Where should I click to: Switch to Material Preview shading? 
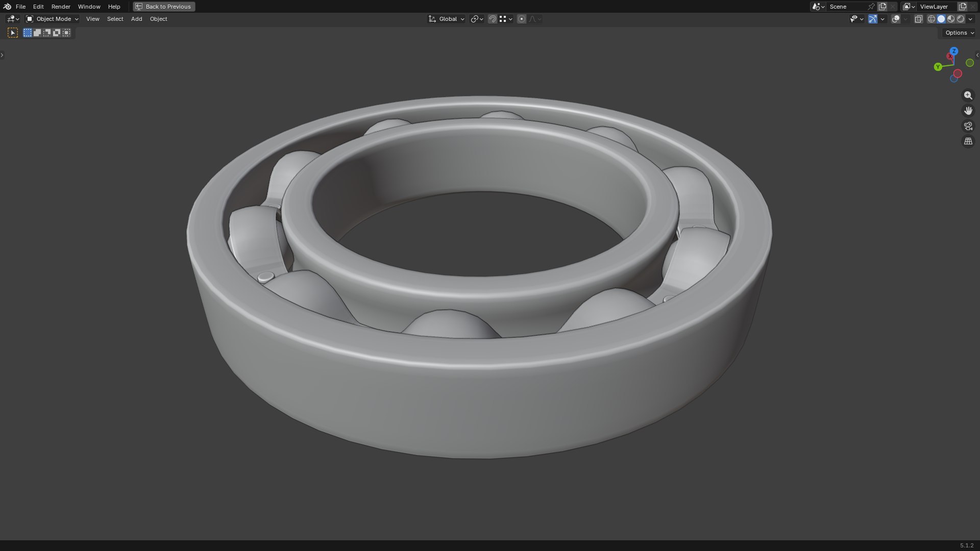click(951, 19)
